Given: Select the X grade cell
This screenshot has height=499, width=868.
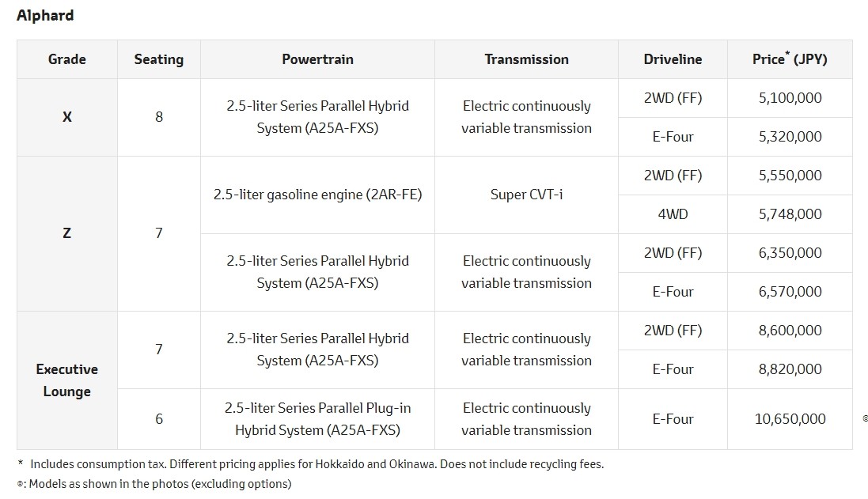Looking at the screenshot, I should tap(67, 117).
